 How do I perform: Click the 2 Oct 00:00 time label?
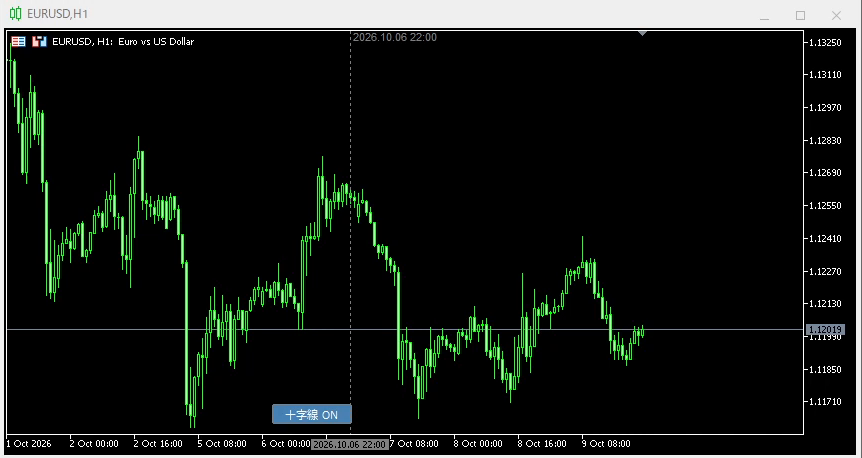pos(94,444)
